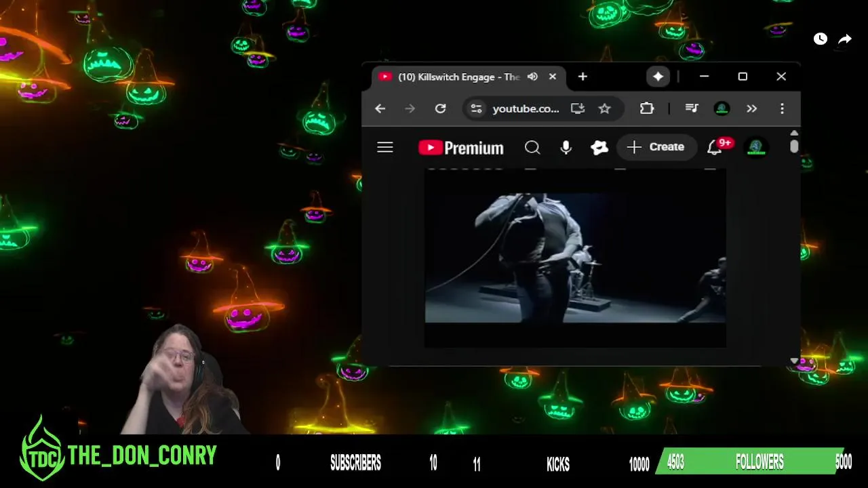
Task: Open the Extensions puzzle icon
Action: coord(647,108)
